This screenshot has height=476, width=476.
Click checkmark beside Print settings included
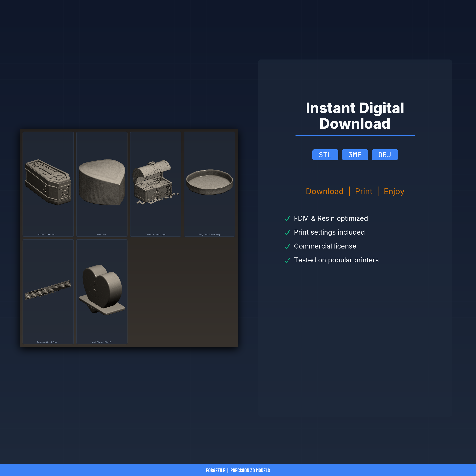coord(287,233)
